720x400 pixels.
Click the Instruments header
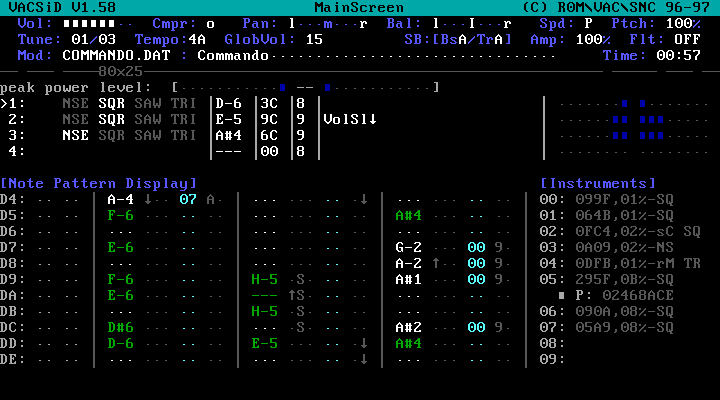coord(597,184)
